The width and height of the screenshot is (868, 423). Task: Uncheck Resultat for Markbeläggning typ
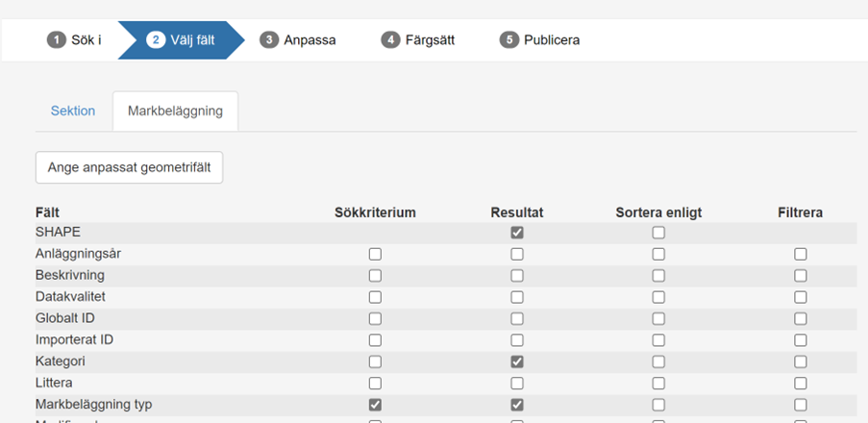(x=517, y=405)
